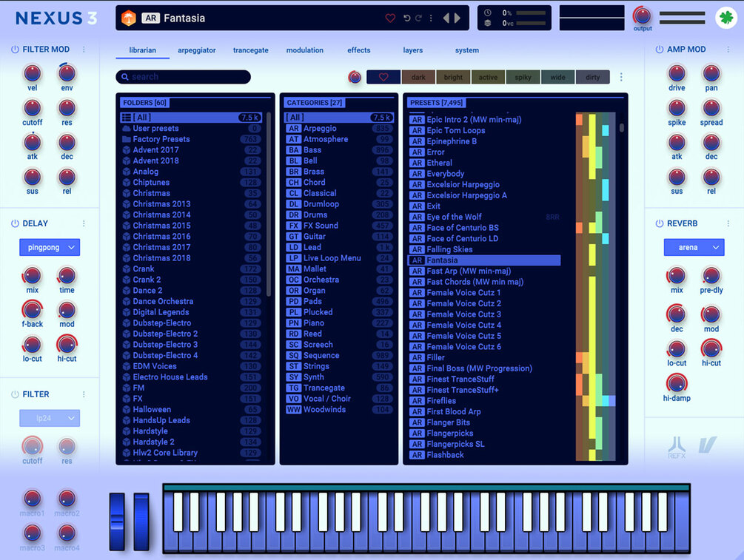The image size is (744, 560).
Task: Open the tag filter three-dot menu
Action: (621, 77)
